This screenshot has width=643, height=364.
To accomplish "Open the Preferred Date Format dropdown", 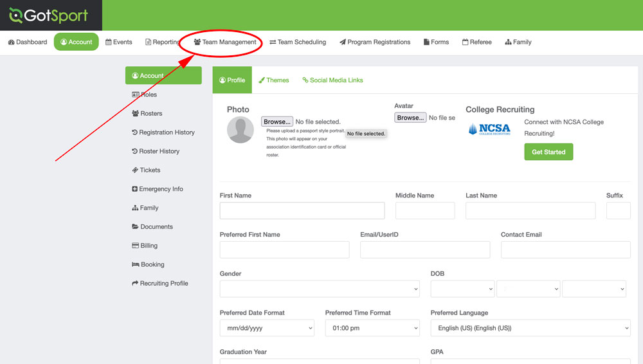I will pos(267,328).
